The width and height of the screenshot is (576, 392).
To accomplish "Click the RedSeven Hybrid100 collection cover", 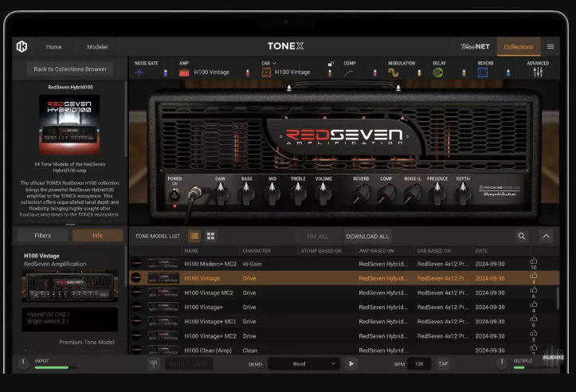I will [69, 124].
